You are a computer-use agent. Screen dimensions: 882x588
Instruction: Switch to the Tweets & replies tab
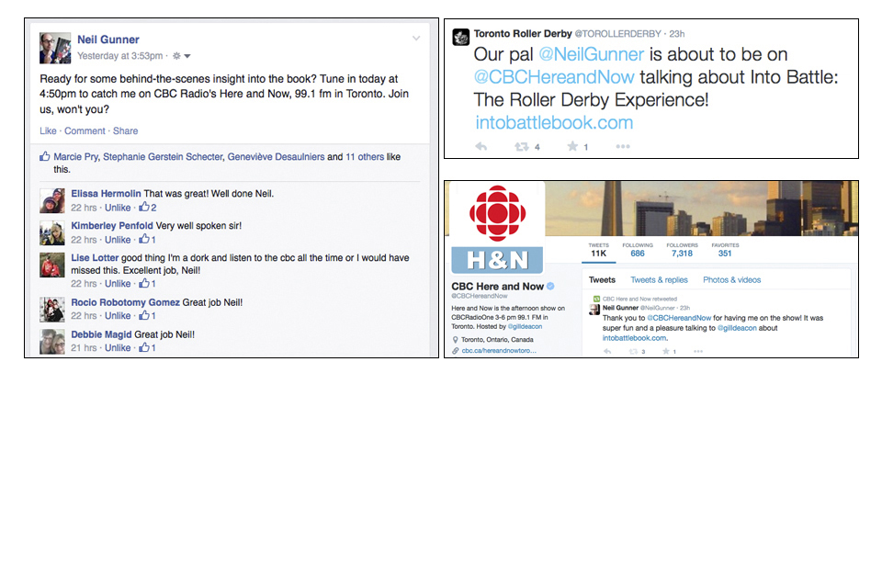tap(659, 279)
